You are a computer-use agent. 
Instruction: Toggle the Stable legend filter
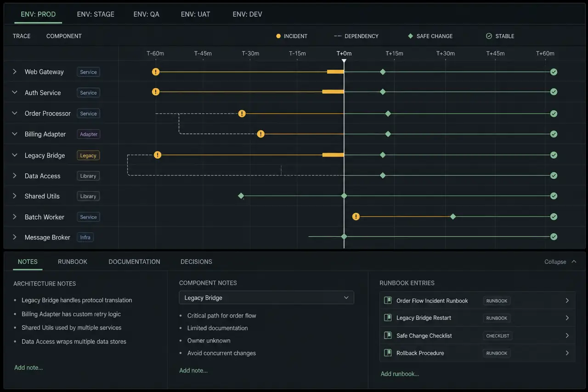click(x=500, y=36)
